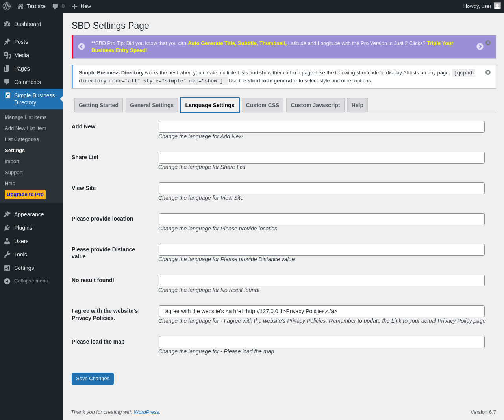Click the Comments sidebar icon
This screenshot has width=504, height=420.
point(7,82)
